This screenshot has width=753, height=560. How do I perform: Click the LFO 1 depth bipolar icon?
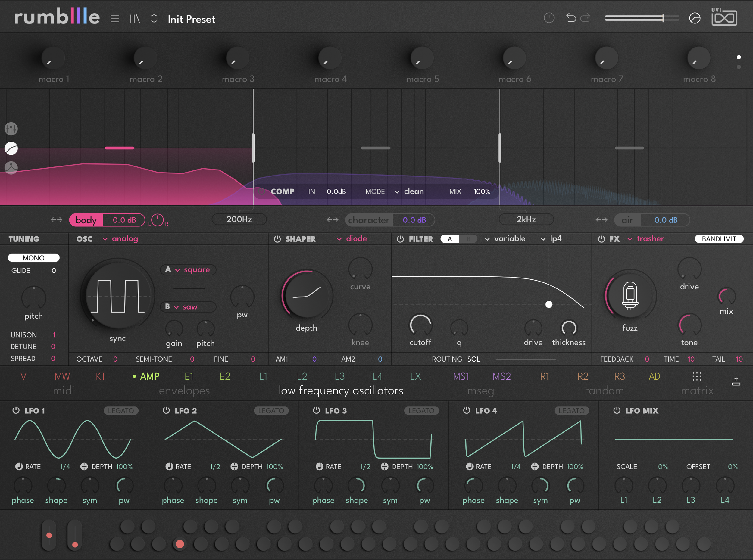pos(84,466)
